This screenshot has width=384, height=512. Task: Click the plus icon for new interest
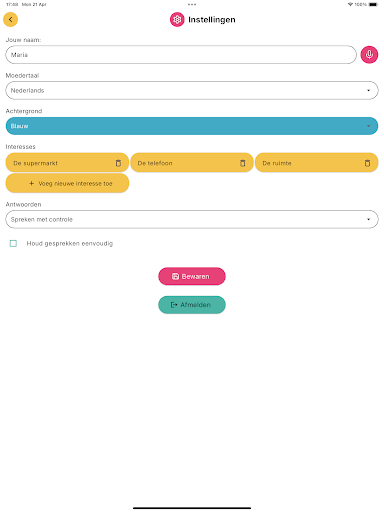tap(32, 183)
